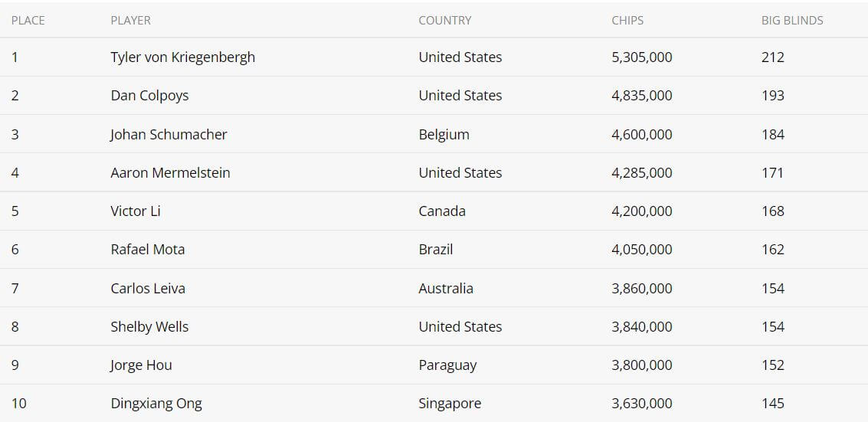Image resolution: width=868 pixels, height=422 pixels.
Task: Open Johan Schumacher's name
Action: (x=169, y=134)
